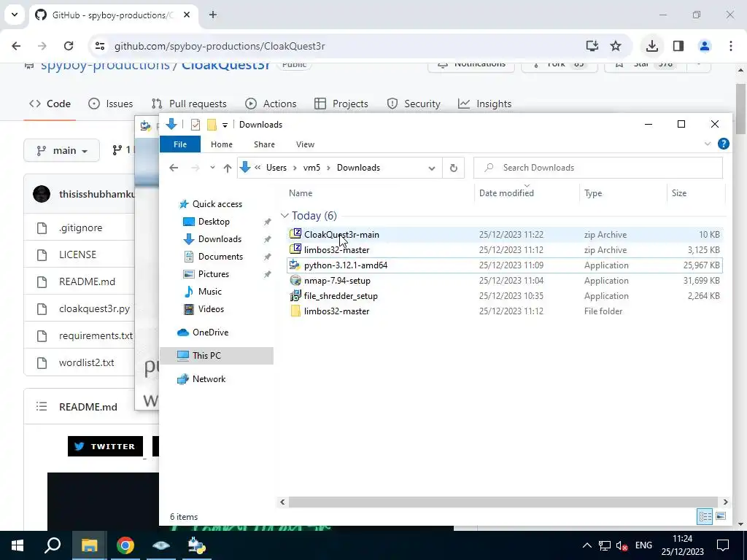View site information icon in address bar
Screen dimensions: 747x560
pyautogui.click(x=99, y=46)
